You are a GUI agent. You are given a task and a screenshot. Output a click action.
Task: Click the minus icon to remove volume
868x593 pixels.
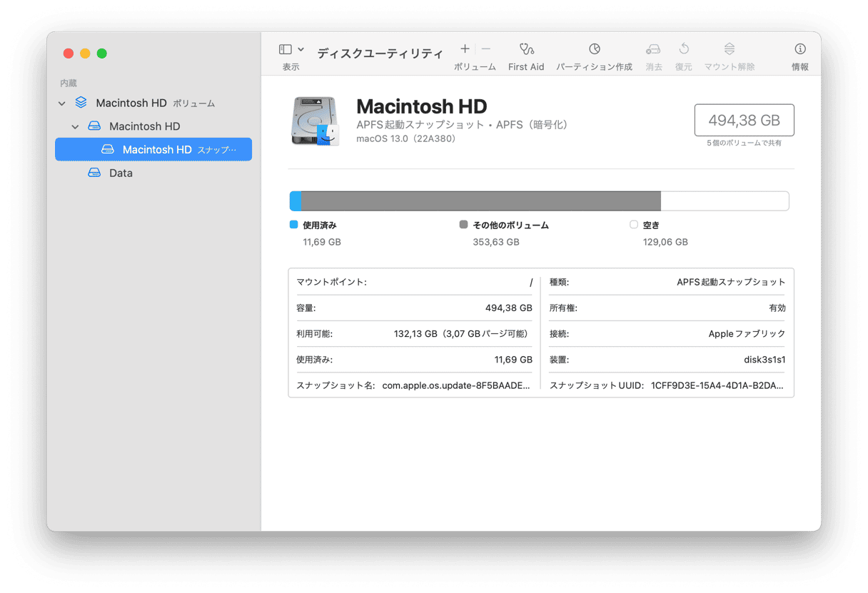pos(486,49)
